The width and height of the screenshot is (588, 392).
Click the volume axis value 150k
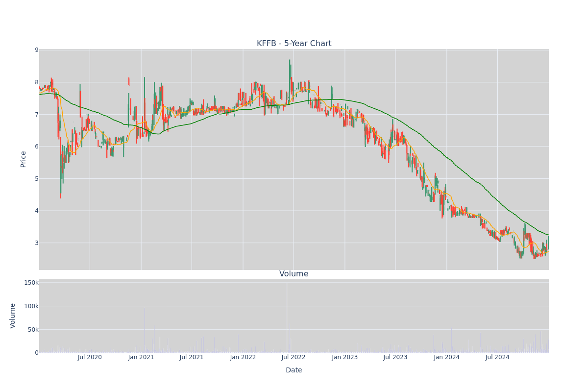(x=31, y=283)
